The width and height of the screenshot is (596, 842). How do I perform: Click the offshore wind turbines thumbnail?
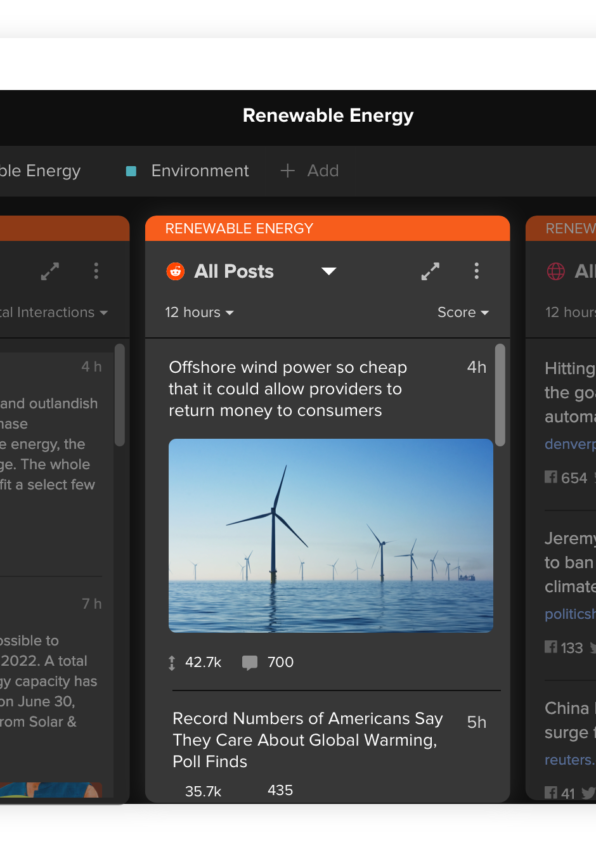pos(330,535)
